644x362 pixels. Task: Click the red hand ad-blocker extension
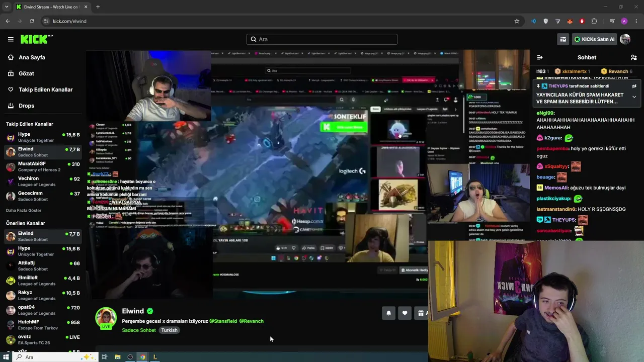(x=582, y=21)
